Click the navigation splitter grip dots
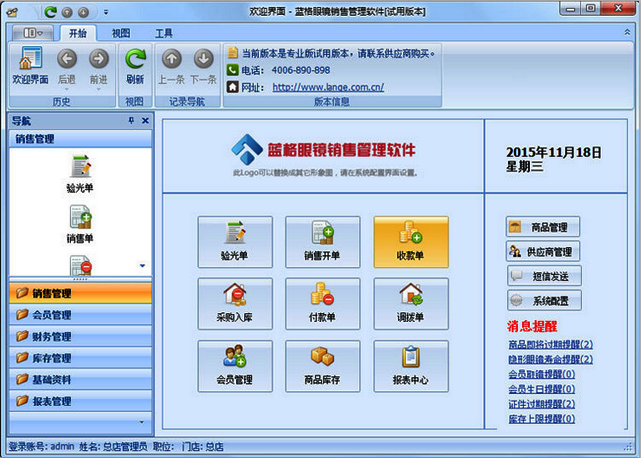This screenshot has height=458, width=641. [80, 279]
